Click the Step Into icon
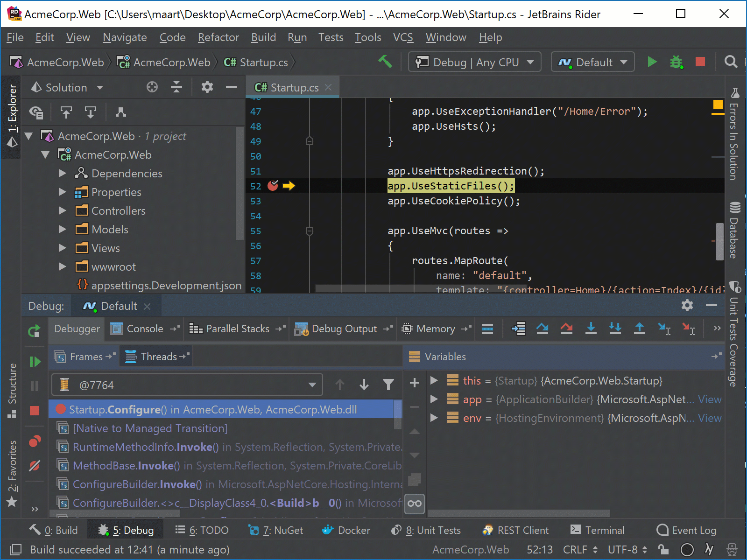The height and width of the screenshot is (560, 747). [x=591, y=329]
